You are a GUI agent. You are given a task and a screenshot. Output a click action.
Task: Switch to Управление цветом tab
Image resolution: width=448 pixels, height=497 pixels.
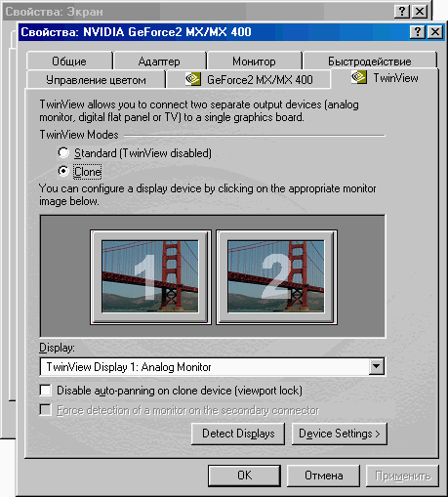click(x=96, y=80)
